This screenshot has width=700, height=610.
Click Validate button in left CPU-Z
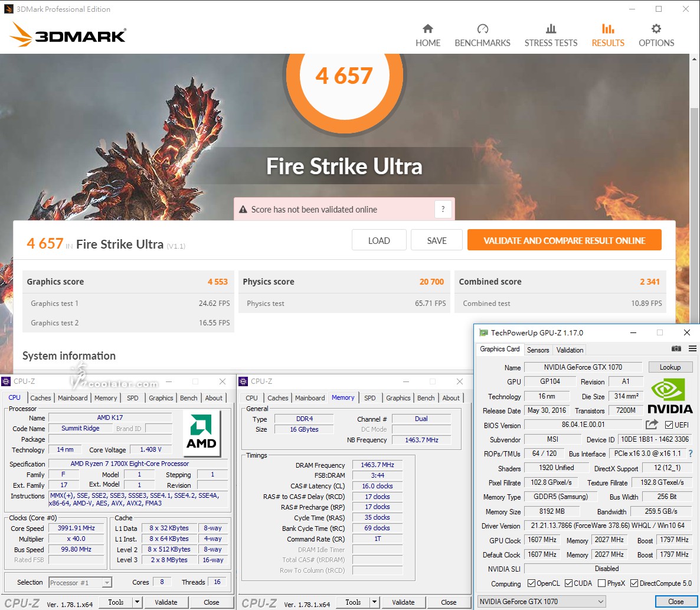tap(166, 602)
